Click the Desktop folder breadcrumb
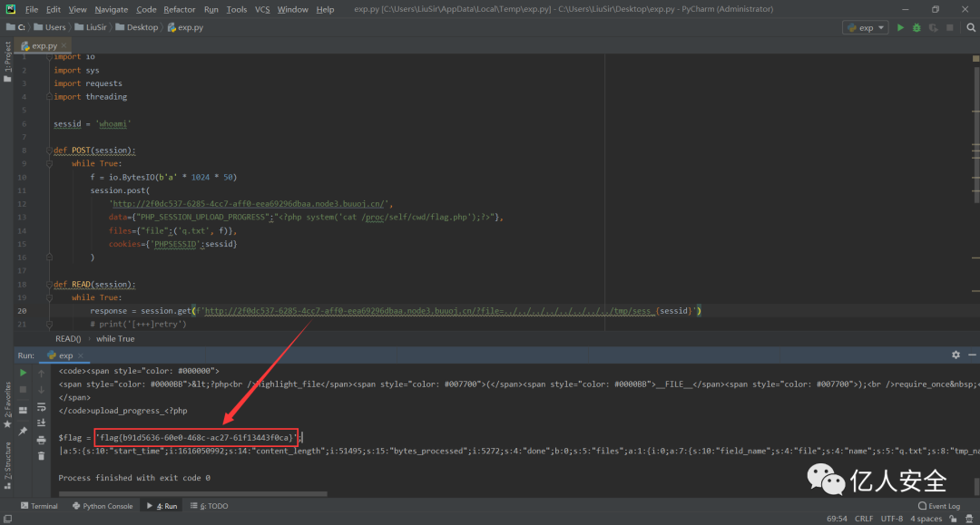 137,27
